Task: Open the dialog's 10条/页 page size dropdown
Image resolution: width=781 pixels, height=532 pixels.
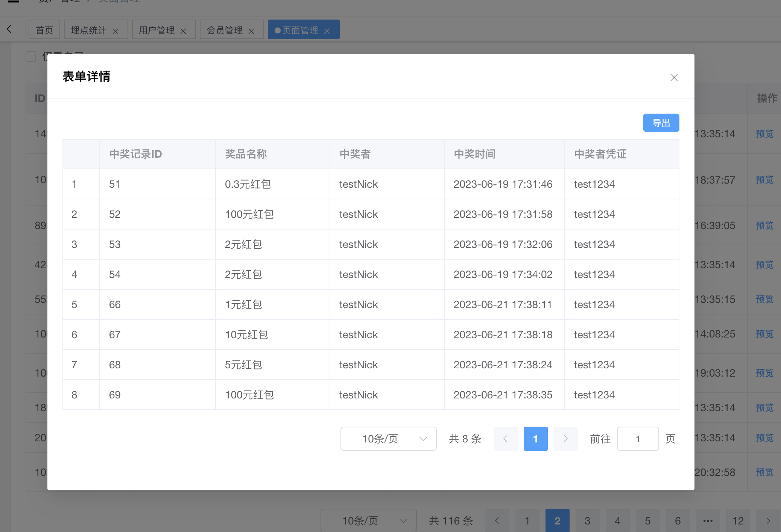Action: 388,439
